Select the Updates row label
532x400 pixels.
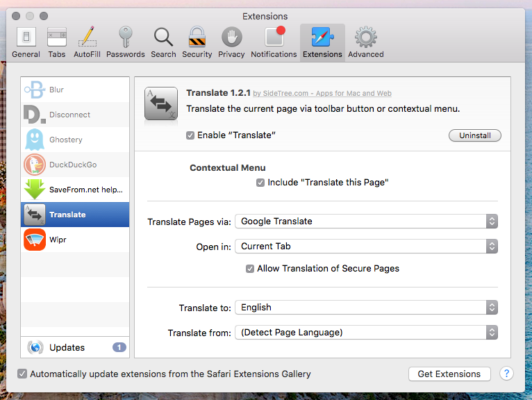coord(67,347)
